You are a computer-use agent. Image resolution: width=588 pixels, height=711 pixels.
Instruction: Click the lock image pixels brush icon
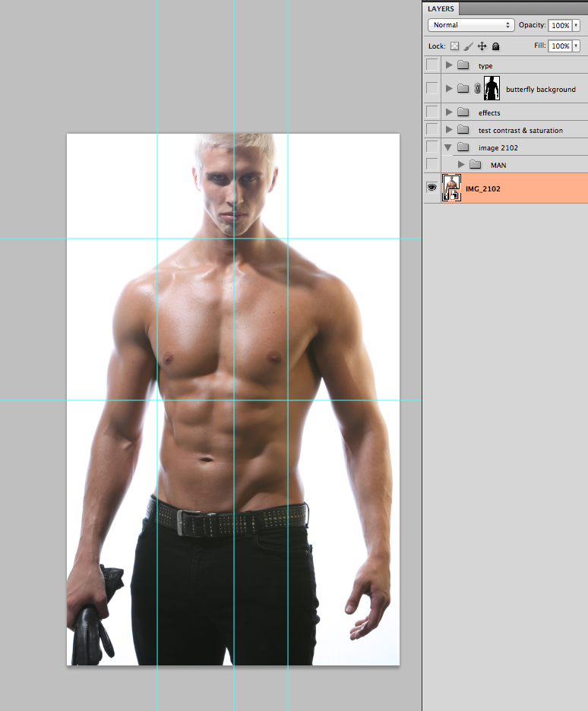coord(468,46)
